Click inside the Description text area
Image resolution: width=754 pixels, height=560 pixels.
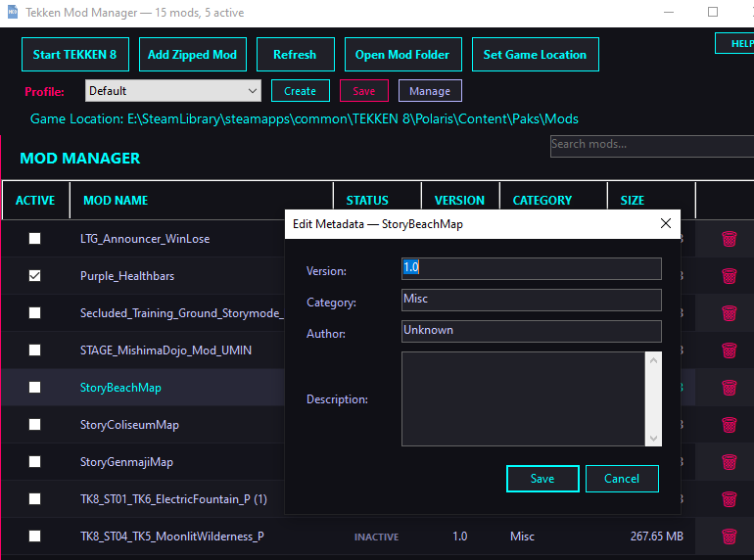pyautogui.click(x=523, y=399)
